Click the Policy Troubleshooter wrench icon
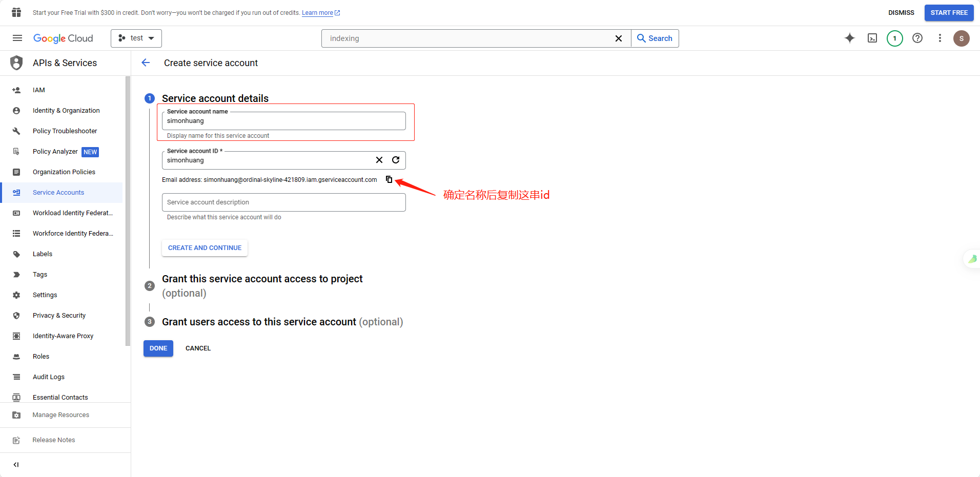 point(16,131)
